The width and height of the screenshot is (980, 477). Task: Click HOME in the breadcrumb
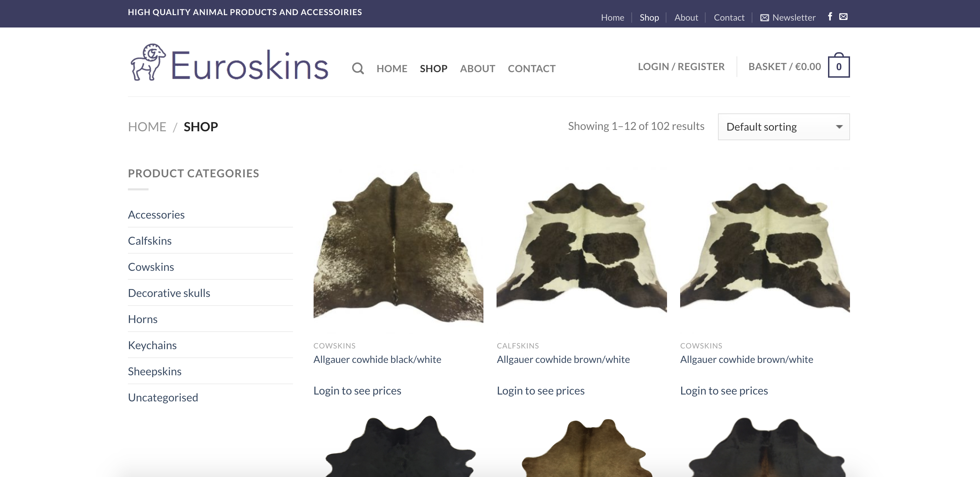tap(147, 126)
